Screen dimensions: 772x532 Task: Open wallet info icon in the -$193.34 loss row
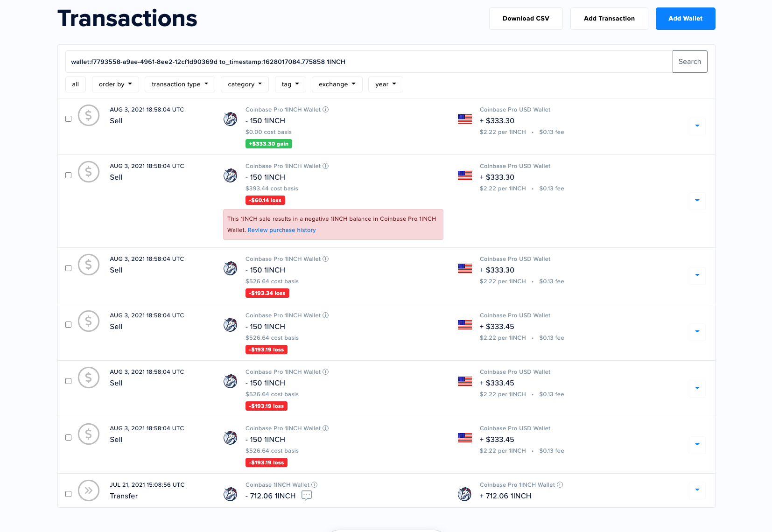point(326,259)
